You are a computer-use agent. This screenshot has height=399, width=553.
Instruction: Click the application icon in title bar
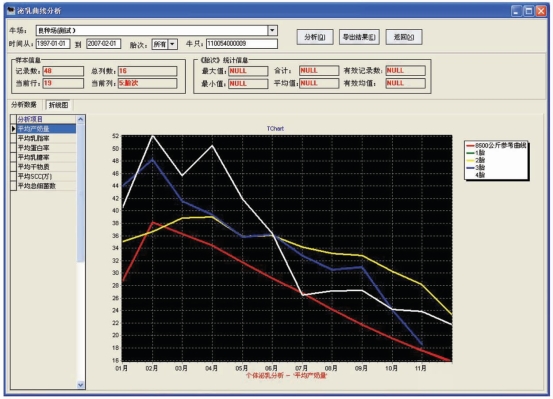pyautogui.click(x=11, y=11)
